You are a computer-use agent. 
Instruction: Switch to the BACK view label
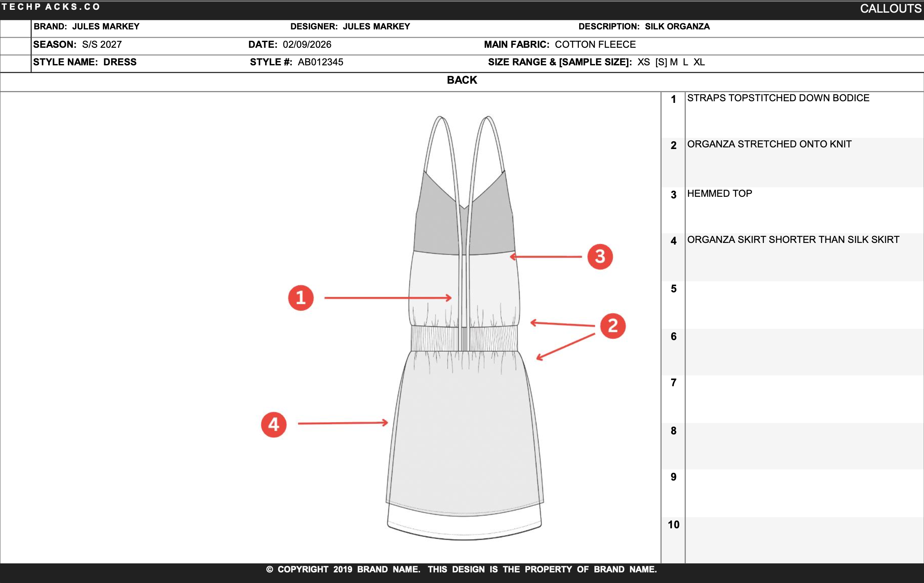click(462, 80)
